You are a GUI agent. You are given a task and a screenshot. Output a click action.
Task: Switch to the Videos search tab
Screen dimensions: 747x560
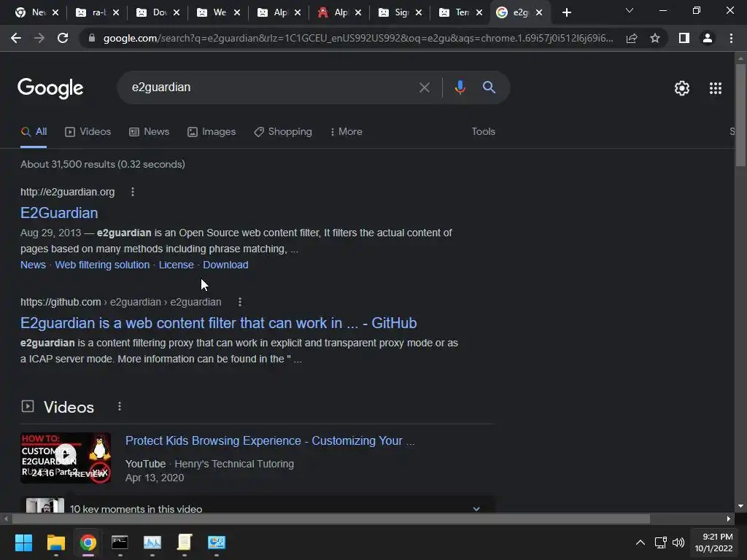click(88, 132)
